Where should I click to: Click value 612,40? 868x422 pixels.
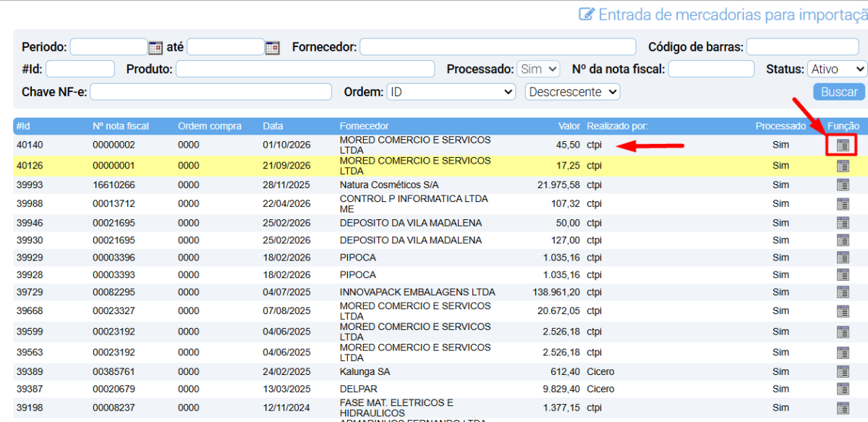click(565, 372)
